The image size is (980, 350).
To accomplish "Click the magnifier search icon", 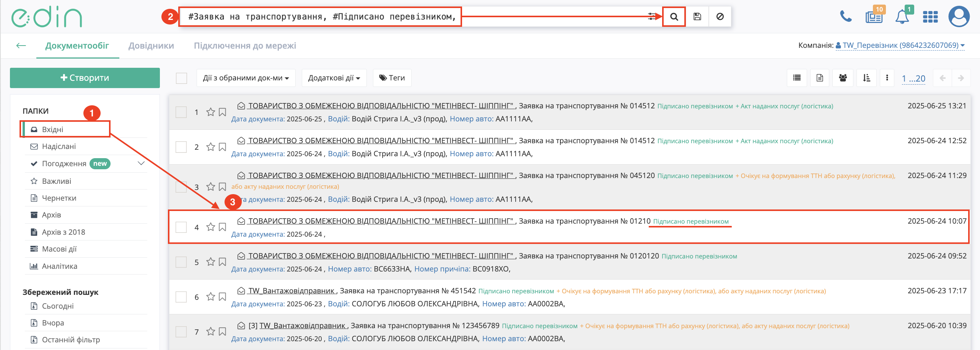I will [x=674, y=17].
